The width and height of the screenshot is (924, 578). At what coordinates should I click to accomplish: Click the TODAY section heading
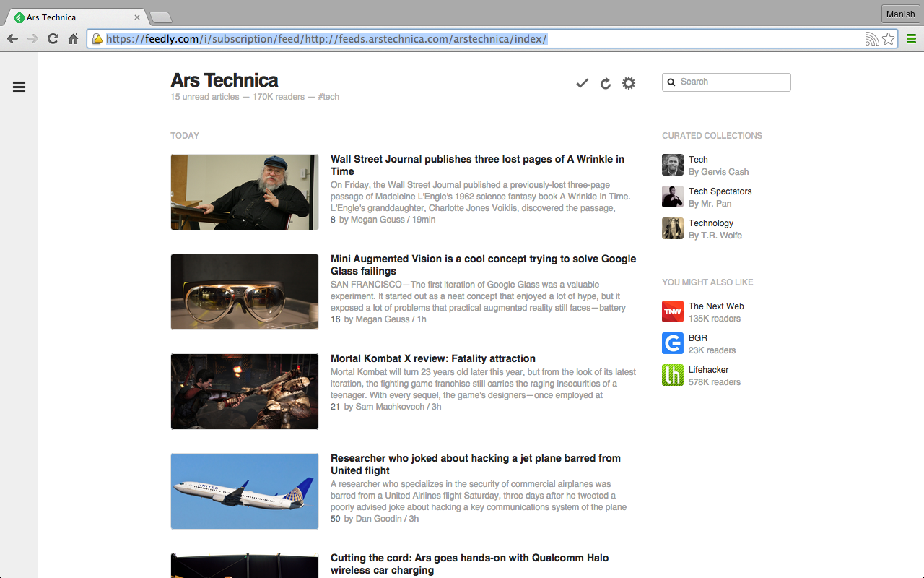pos(185,136)
